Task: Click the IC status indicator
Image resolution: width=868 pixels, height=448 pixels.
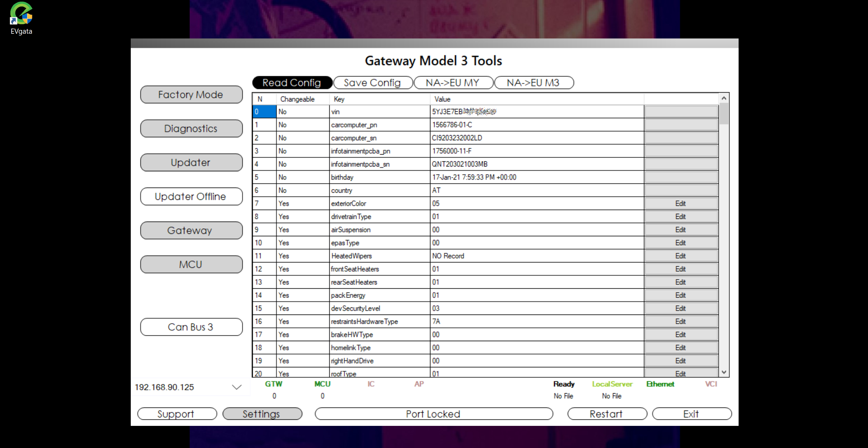Action: (x=371, y=384)
